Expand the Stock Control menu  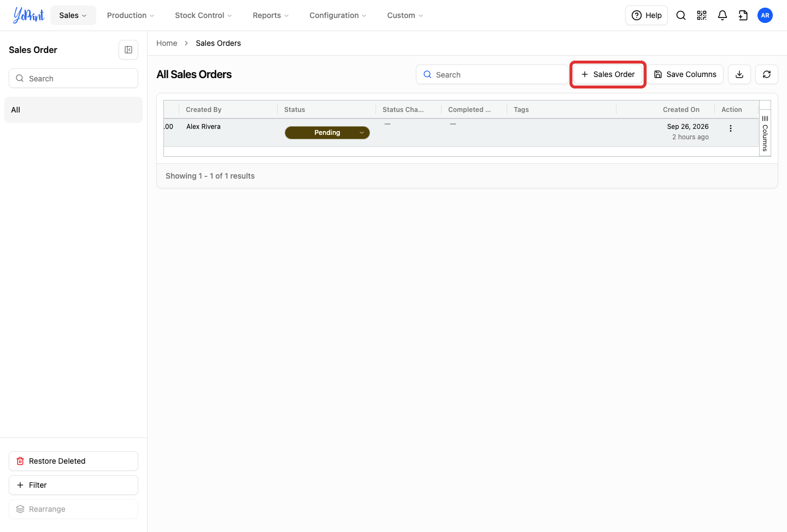point(203,15)
